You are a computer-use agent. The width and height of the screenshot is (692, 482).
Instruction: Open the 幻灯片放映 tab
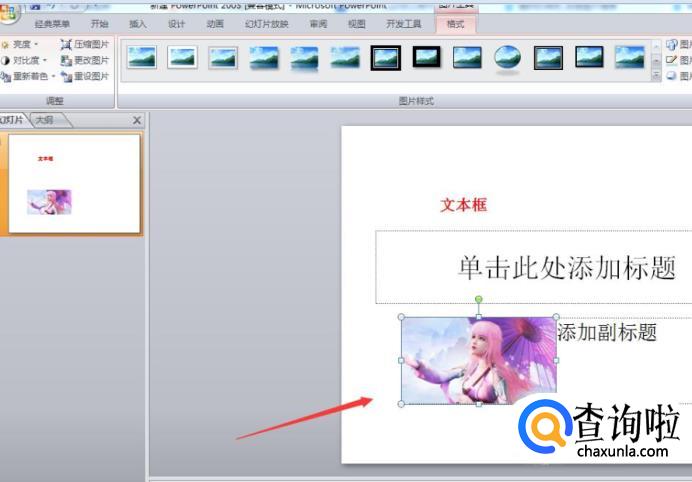point(267,24)
